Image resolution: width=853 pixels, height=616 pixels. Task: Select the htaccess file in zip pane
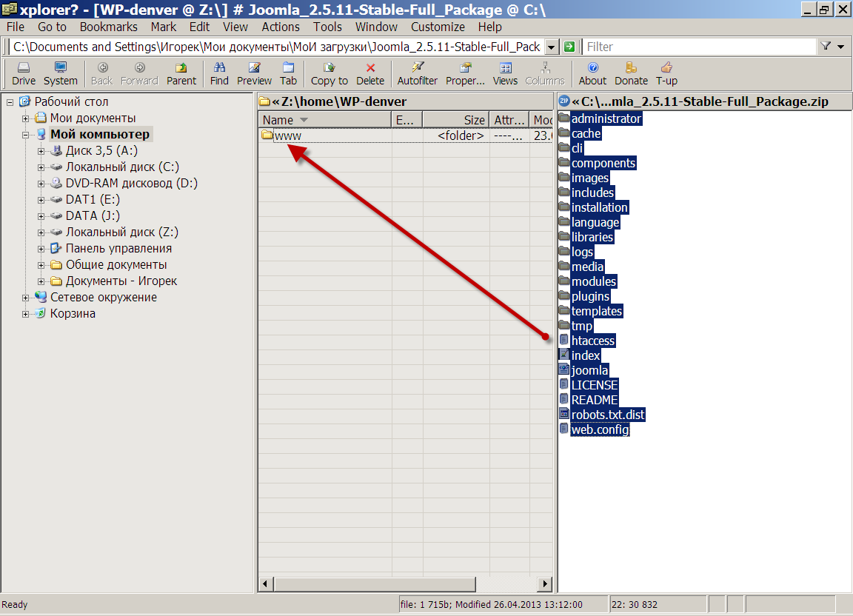[x=593, y=341]
